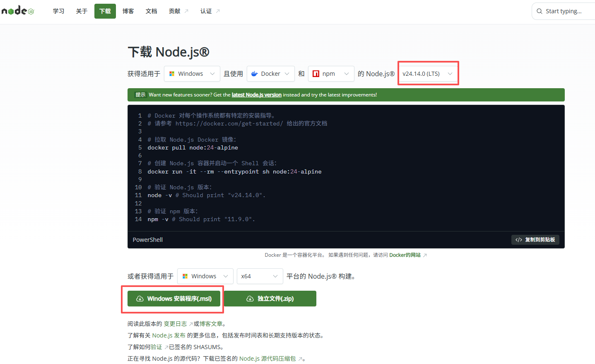The height and width of the screenshot is (364, 595).
Task: Download the Windows 安装程序(.msi)
Action: (174, 299)
